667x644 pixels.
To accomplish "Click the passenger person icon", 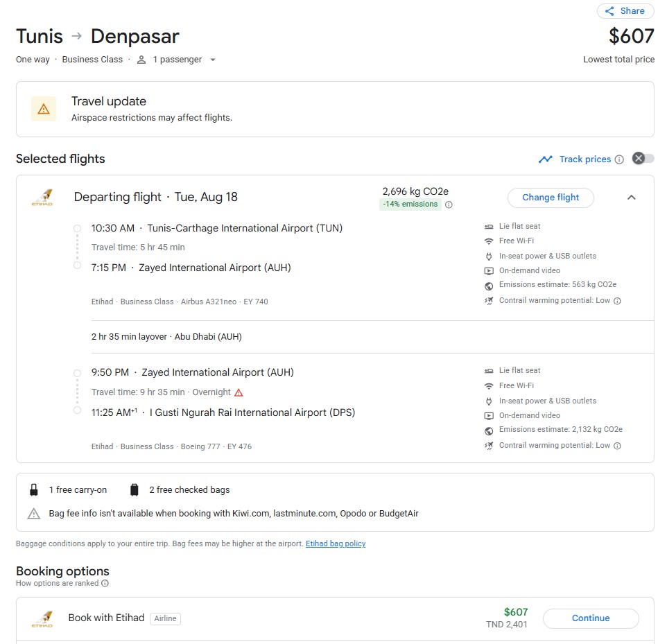I will (141, 60).
